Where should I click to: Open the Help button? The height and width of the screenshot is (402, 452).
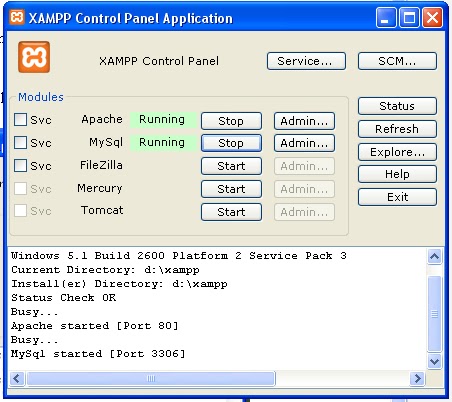[x=397, y=174]
